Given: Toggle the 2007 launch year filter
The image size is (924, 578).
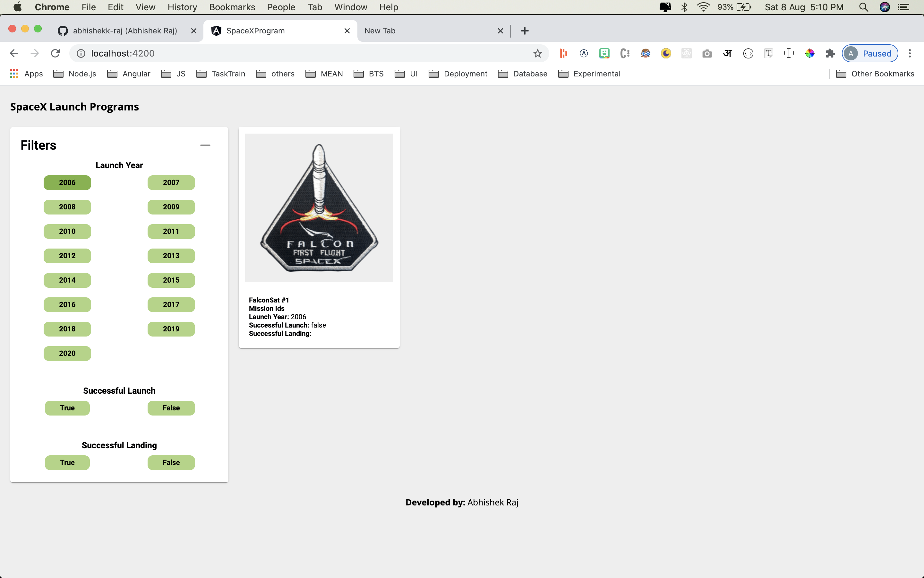Looking at the screenshot, I should (x=171, y=183).
